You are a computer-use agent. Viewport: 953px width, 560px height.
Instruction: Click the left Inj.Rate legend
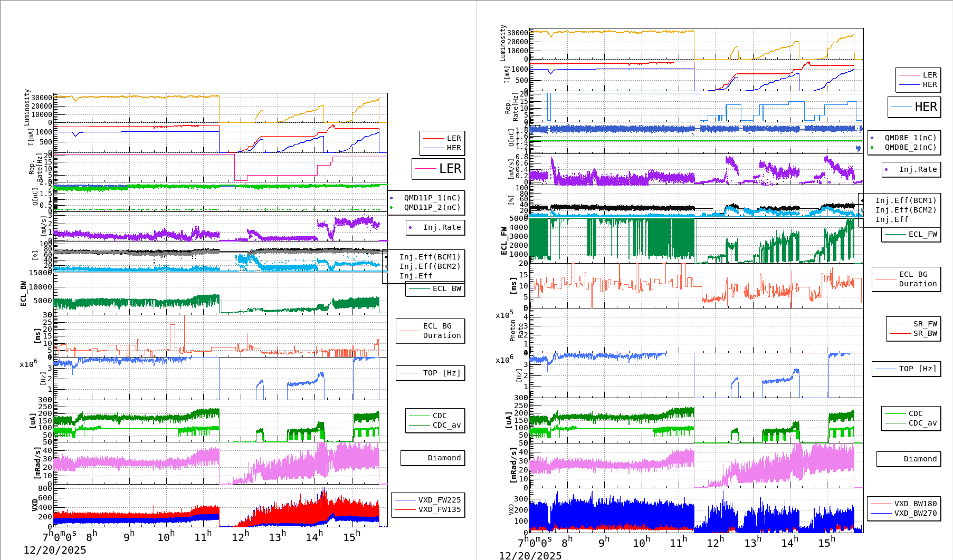pyautogui.click(x=435, y=227)
